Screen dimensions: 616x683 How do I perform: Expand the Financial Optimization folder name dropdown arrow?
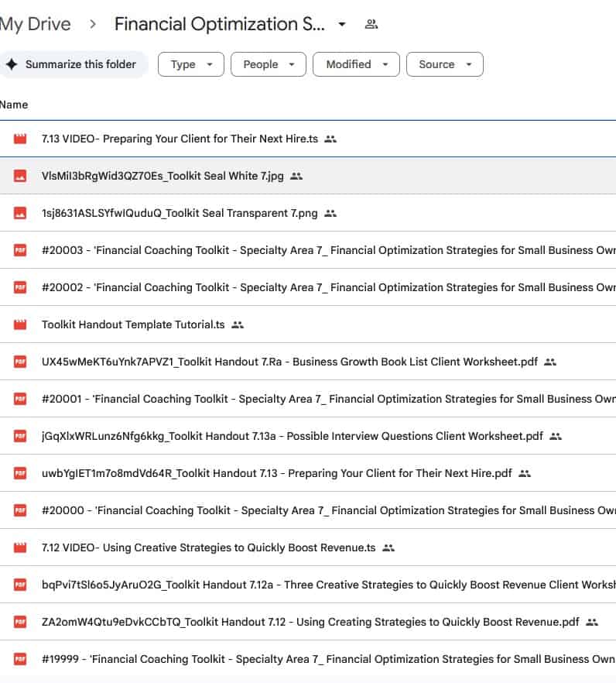click(342, 25)
